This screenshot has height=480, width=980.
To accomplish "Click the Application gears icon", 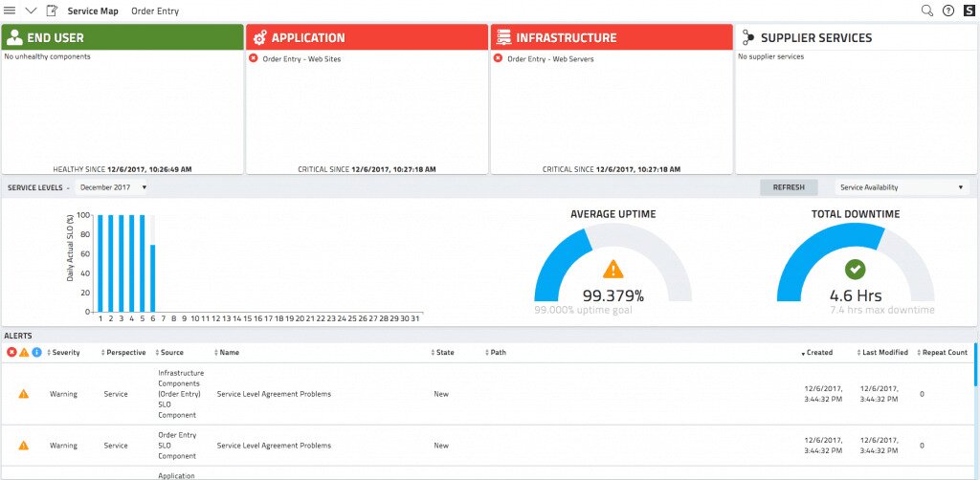I will click(x=259, y=38).
